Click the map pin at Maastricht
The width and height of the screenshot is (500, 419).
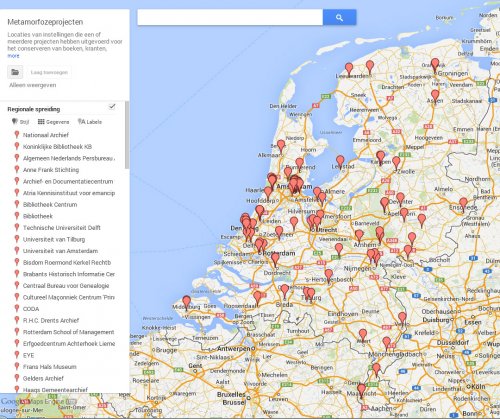pos(361,390)
